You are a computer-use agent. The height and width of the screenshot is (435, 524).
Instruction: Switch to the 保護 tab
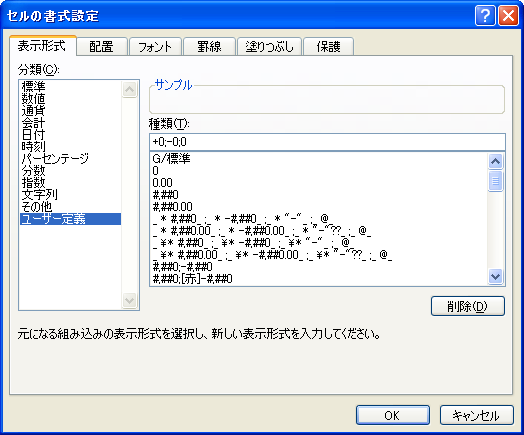click(x=329, y=47)
